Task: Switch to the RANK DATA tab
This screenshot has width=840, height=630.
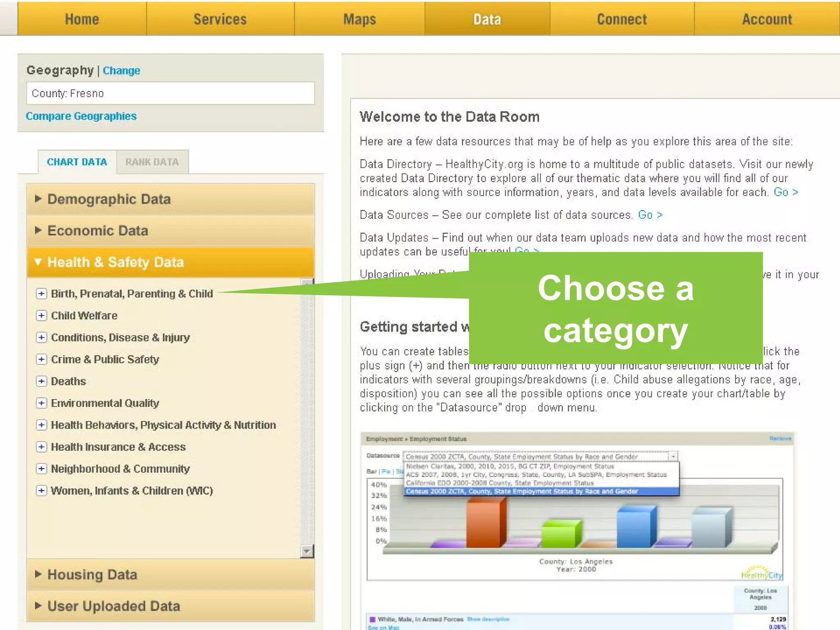Action: (x=152, y=162)
